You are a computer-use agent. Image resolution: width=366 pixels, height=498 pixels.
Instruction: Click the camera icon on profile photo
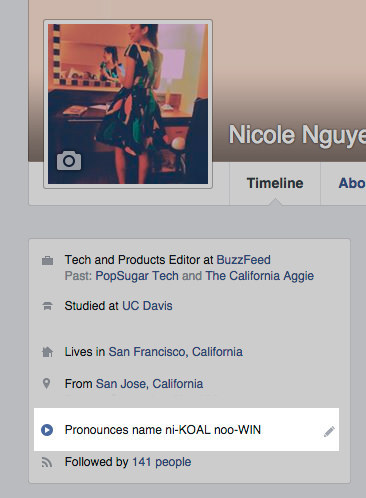69,161
